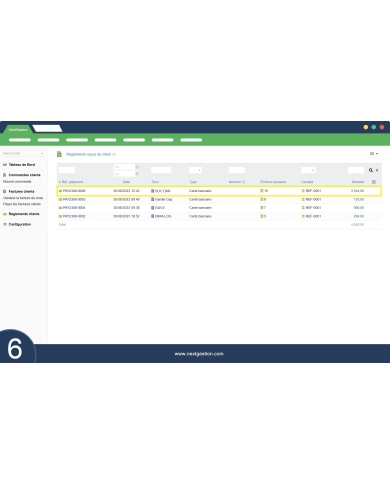Click the Factures clients invoice icon
This screenshot has height=484, width=390.
[x=5, y=191]
